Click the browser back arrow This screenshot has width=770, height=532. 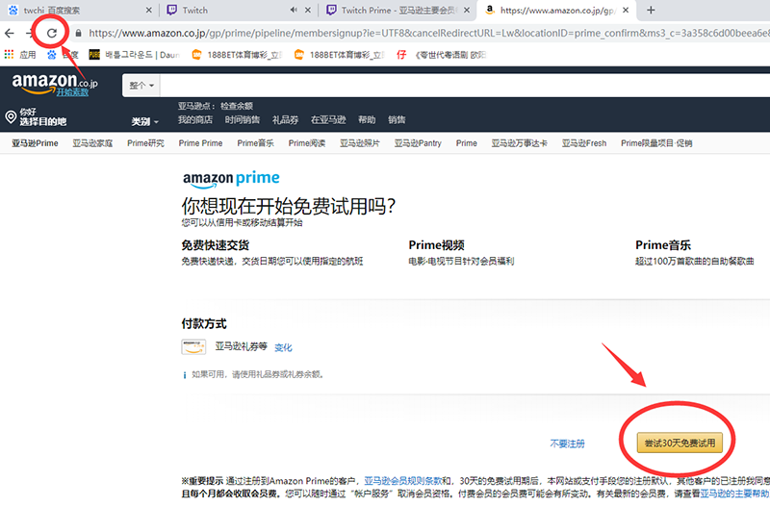[10, 34]
